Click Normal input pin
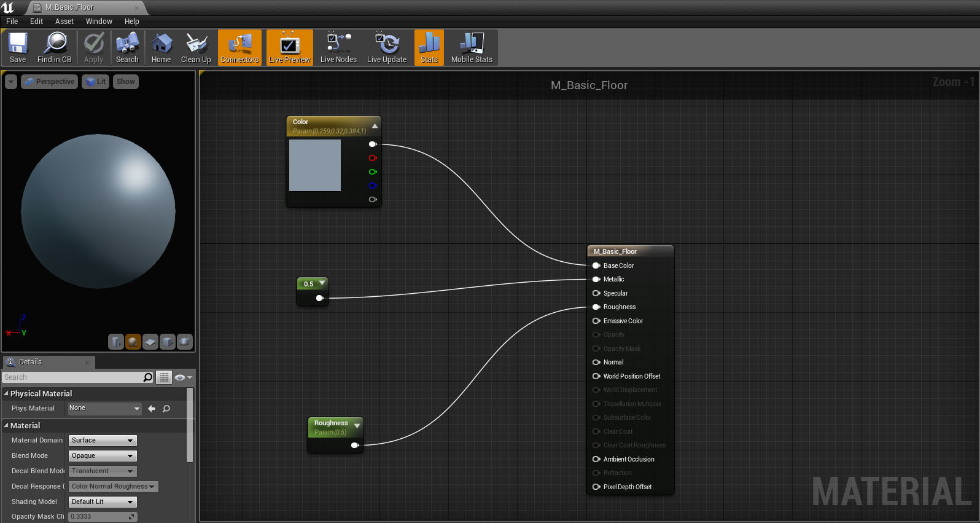Viewport: 980px width, 523px height. tap(596, 362)
